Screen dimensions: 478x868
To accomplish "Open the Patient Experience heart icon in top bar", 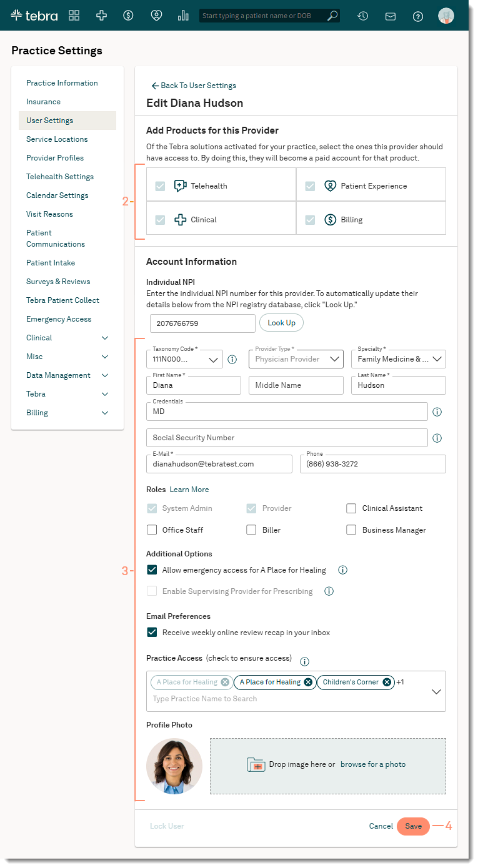I will click(156, 16).
